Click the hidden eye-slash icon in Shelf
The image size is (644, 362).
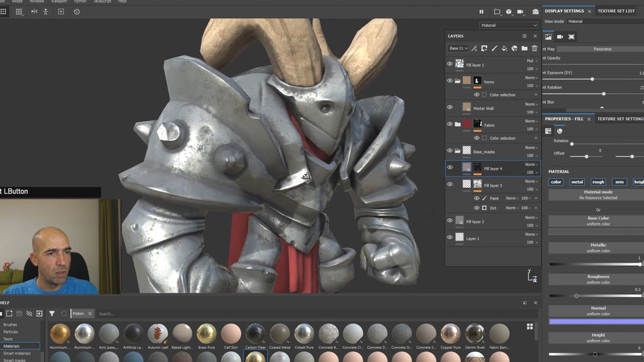(29, 314)
